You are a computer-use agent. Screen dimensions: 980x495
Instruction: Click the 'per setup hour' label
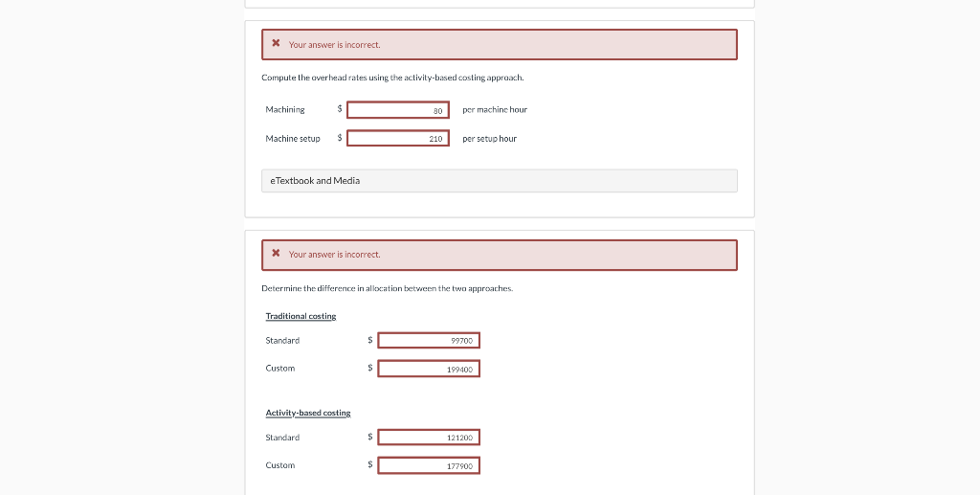pyautogui.click(x=489, y=139)
